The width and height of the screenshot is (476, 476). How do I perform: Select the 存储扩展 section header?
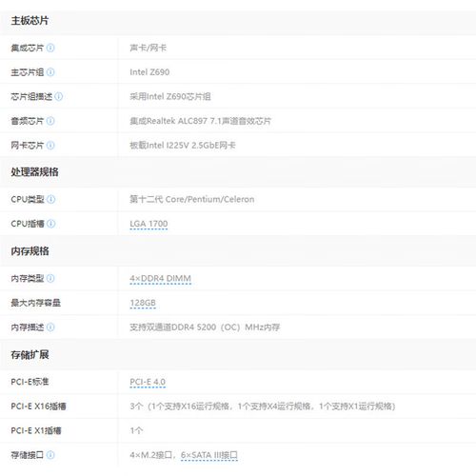tap(30, 355)
